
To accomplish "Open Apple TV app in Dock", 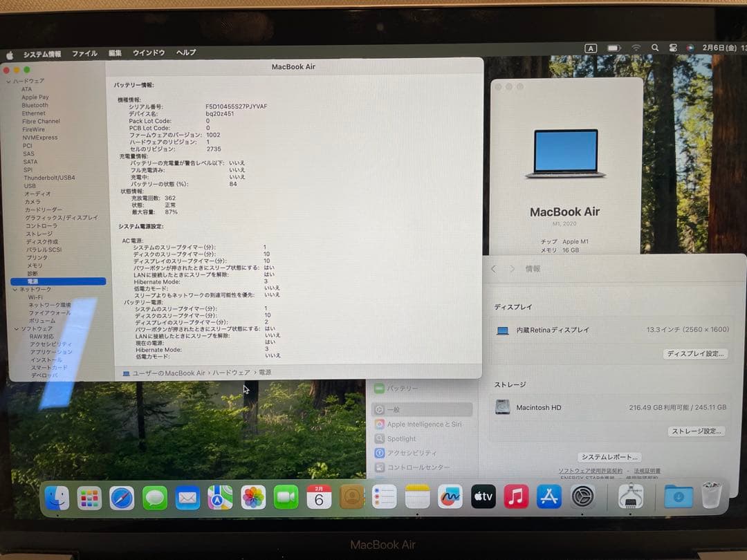I will (483, 496).
